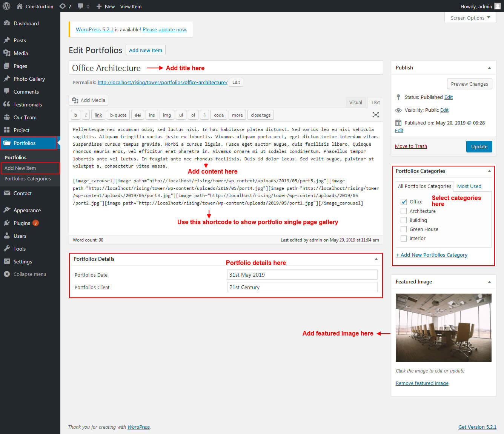The image size is (504, 434).
Task: Open Appearance in the sidebar menu
Action: [27, 210]
